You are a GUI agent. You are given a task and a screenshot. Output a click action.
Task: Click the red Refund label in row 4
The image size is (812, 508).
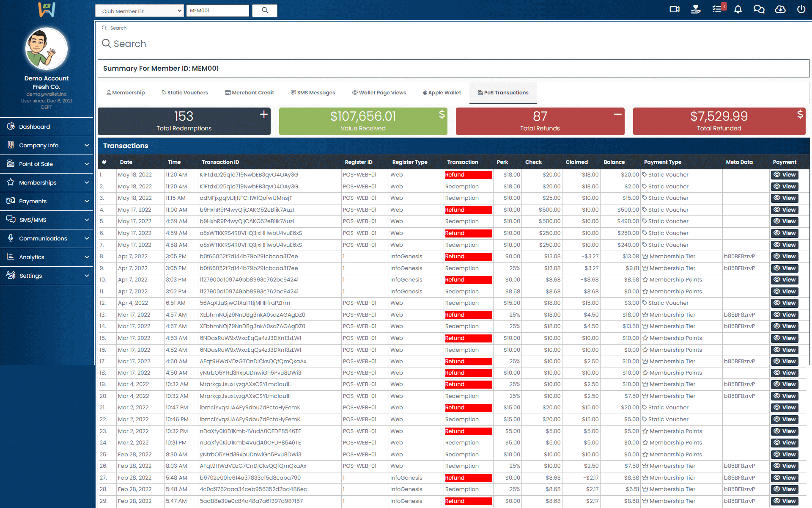(x=468, y=210)
